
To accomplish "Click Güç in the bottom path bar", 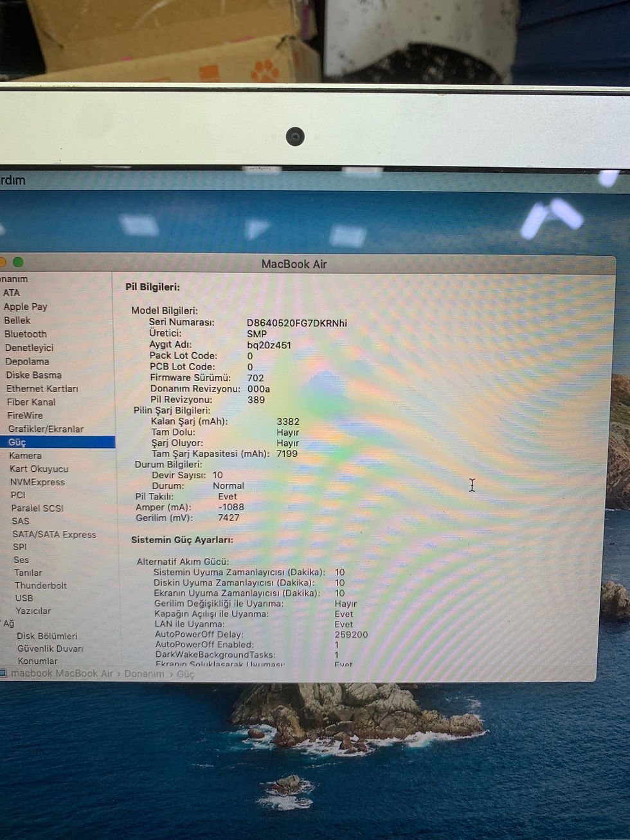I will [186, 674].
